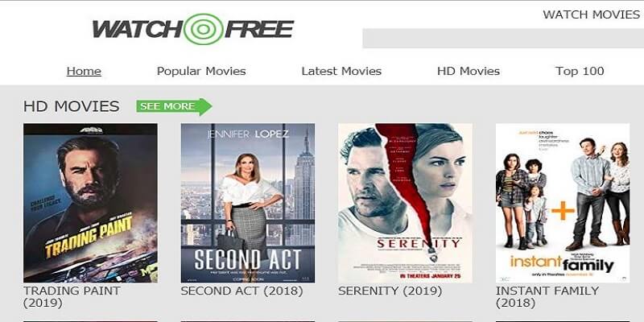Image resolution: width=644 pixels, height=322 pixels.
Task: Open the Instant Family poster thumbnail
Action: 562,203
